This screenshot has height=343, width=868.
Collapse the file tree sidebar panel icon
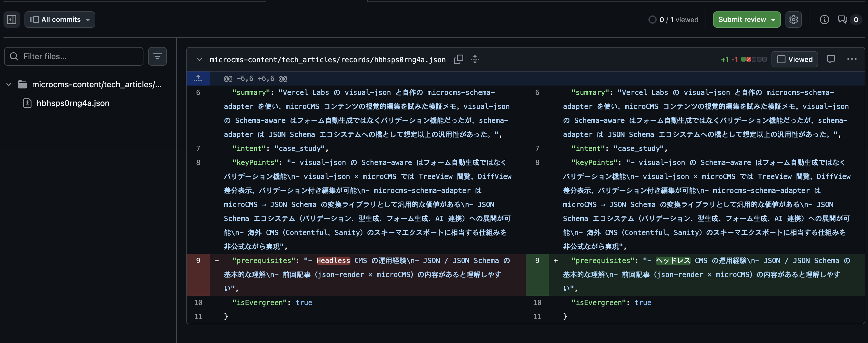(x=12, y=20)
